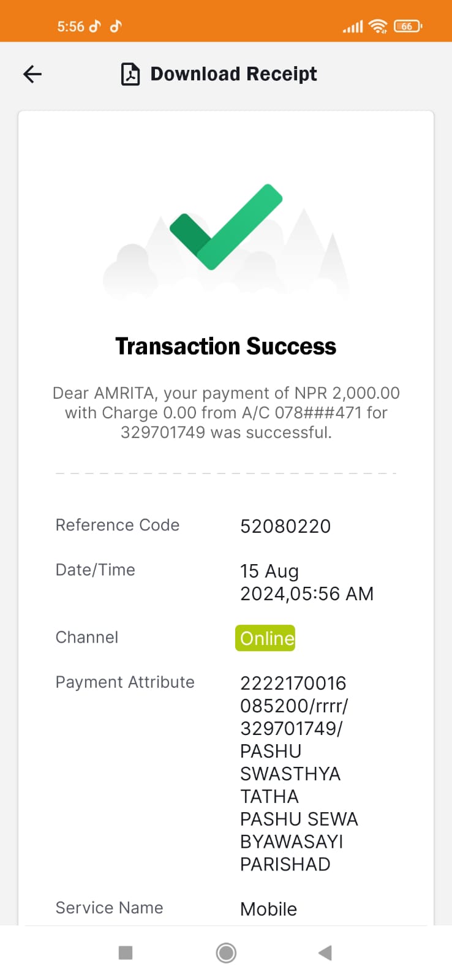Screen dimensions: 452x980
Task: Tap the Date/Time value 15 Aug 2024
Action: 307,582
